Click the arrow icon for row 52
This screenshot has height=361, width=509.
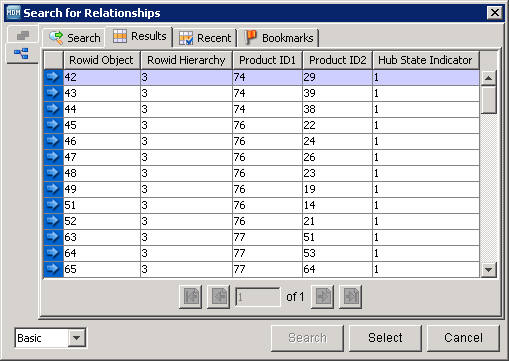(x=53, y=221)
